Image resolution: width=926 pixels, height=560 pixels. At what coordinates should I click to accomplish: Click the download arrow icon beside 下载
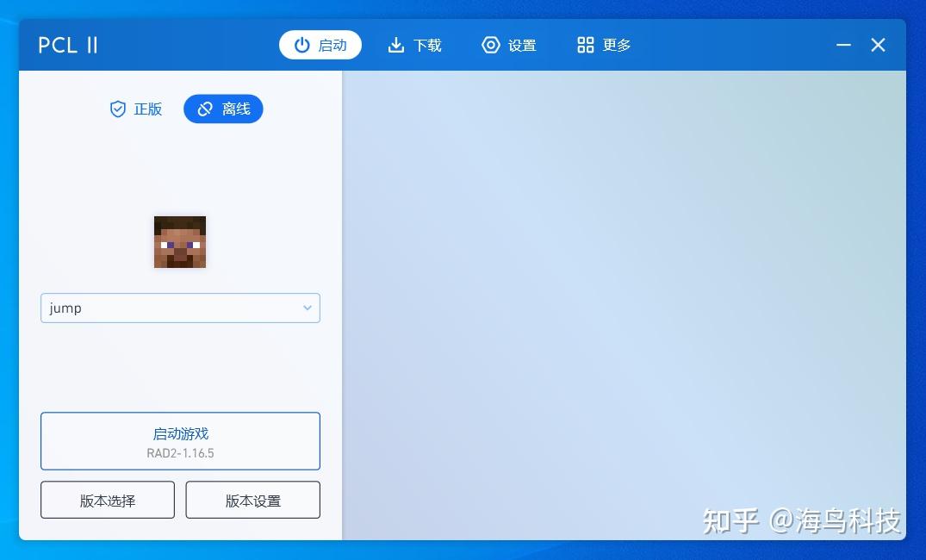tap(396, 45)
